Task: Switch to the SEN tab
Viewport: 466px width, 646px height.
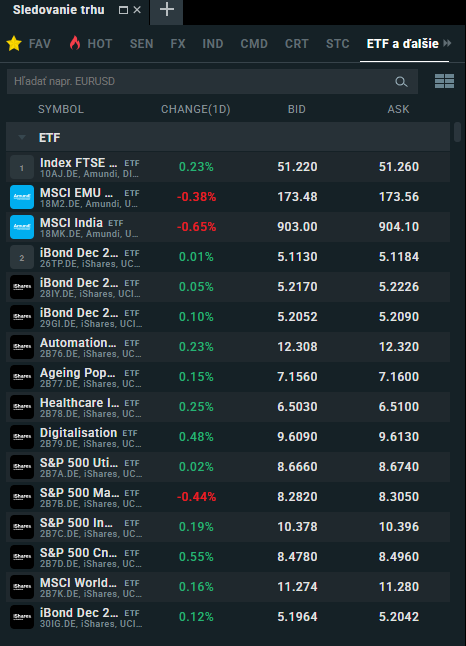Action: point(141,44)
